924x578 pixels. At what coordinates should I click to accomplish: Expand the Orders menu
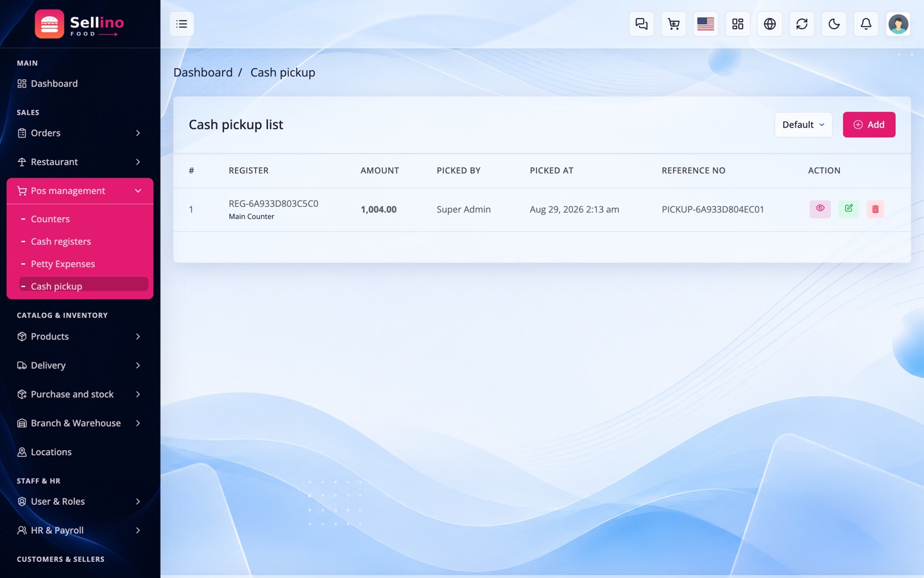pyautogui.click(x=80, y=133)
